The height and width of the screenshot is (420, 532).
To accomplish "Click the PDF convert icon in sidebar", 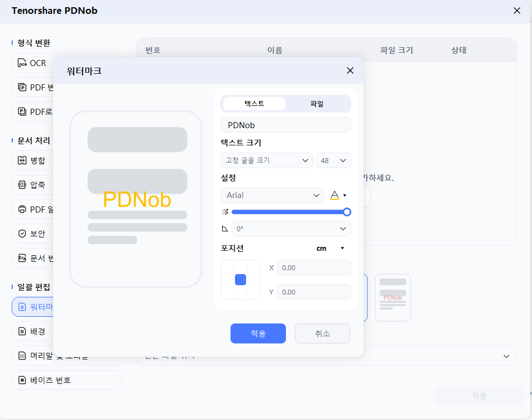I will [x=22, y=87].
